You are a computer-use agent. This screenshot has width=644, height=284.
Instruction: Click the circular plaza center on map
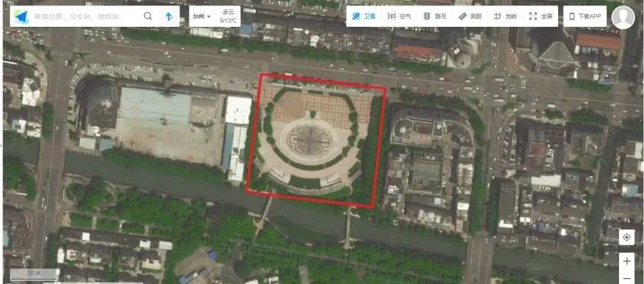coord(309,140)
